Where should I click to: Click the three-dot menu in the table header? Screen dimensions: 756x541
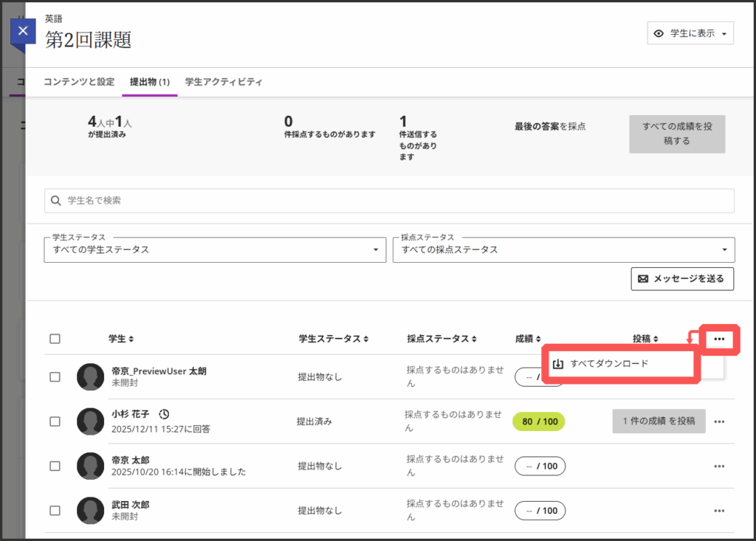coord(719,340)
